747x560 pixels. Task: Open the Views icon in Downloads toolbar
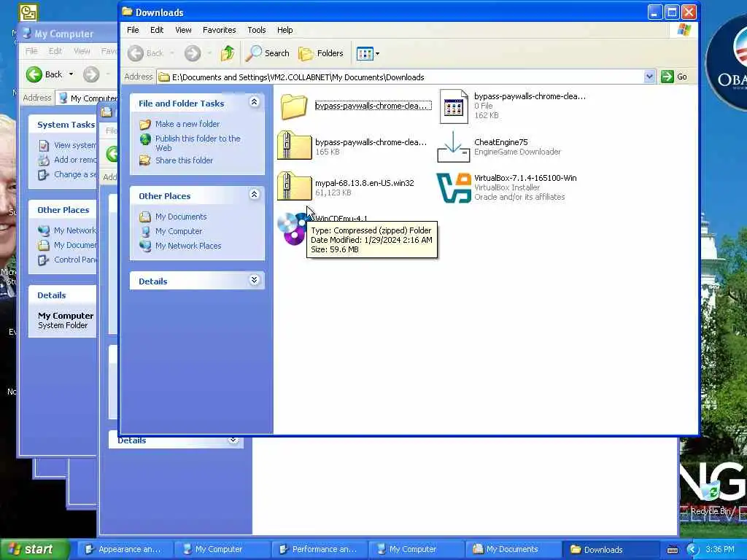click(365, 54)
